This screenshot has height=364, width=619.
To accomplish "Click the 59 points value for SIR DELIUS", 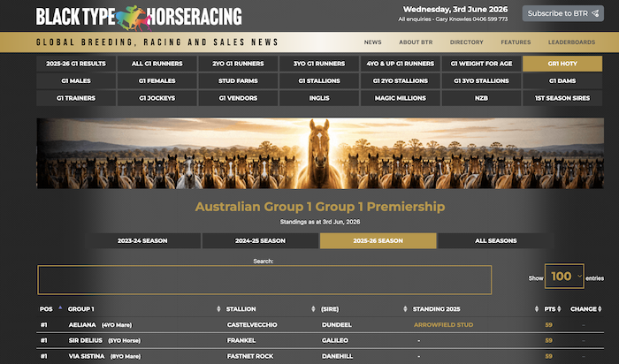I will pos(549,340).
